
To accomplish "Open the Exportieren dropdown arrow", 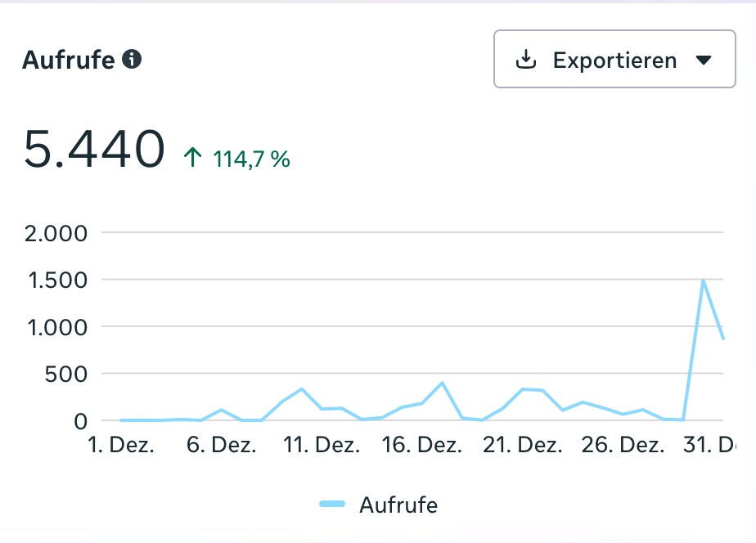I will coord(703,60).
